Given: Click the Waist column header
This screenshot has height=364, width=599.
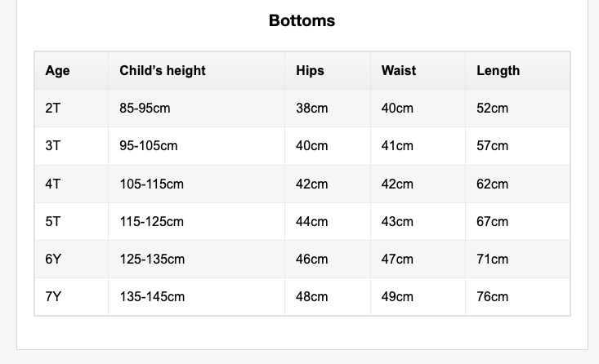Looking at the screenshot, I should click(x=398, y=70).
